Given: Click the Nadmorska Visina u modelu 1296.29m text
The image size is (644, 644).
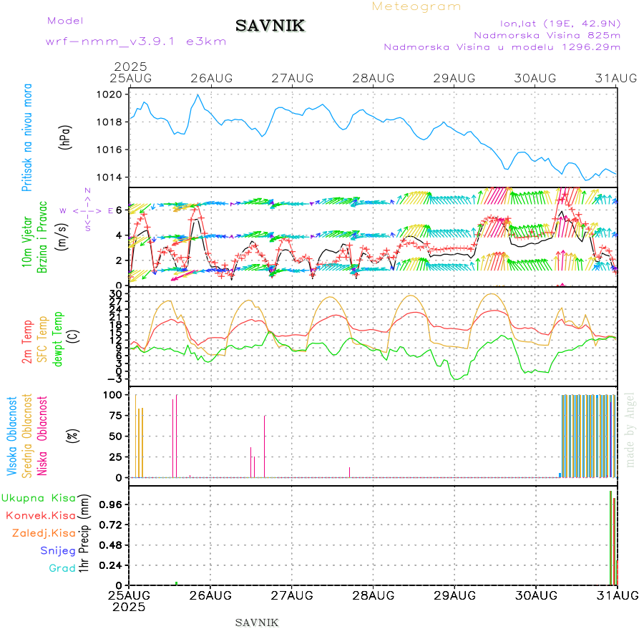Looking at the screenshot, I should [x=502, y=47].
